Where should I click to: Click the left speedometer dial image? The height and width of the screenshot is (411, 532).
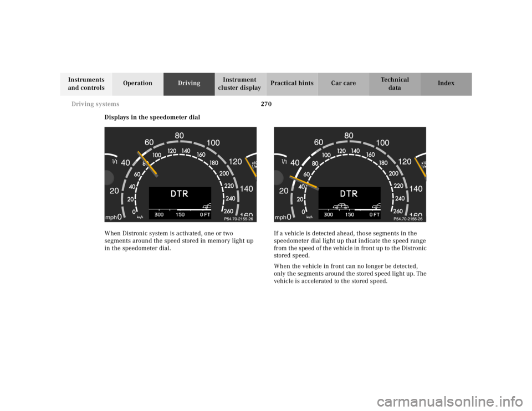(181, 174)
